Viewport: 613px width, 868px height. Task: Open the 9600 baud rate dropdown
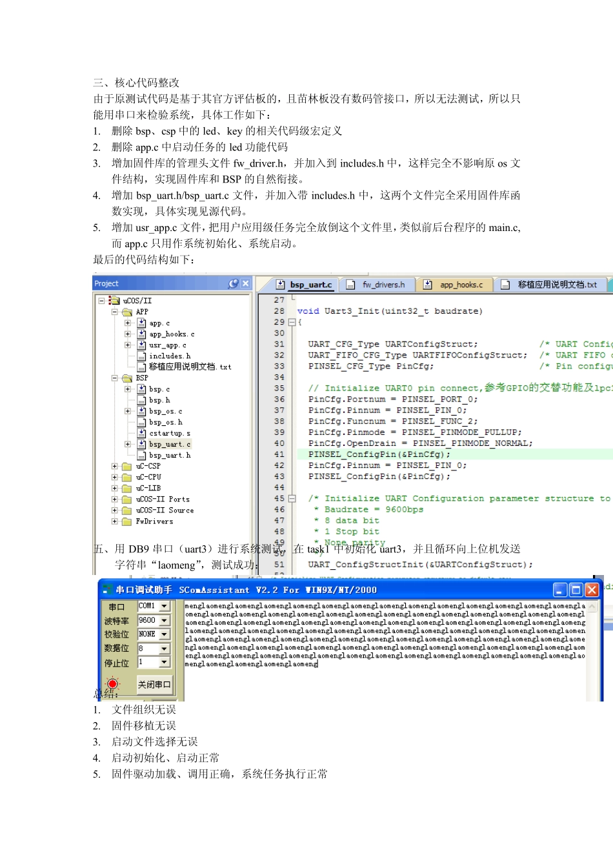(x=165, y=620)
